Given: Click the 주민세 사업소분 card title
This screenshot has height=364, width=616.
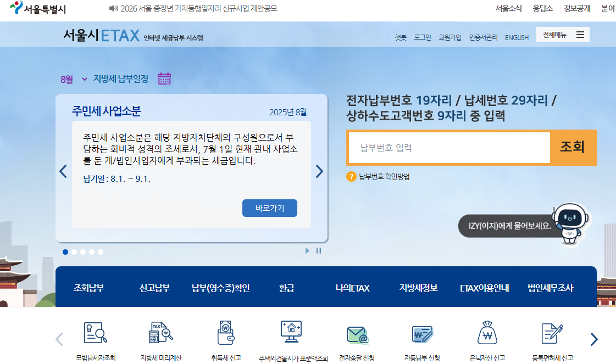Looking at the screenshot, I should [107, 111].
